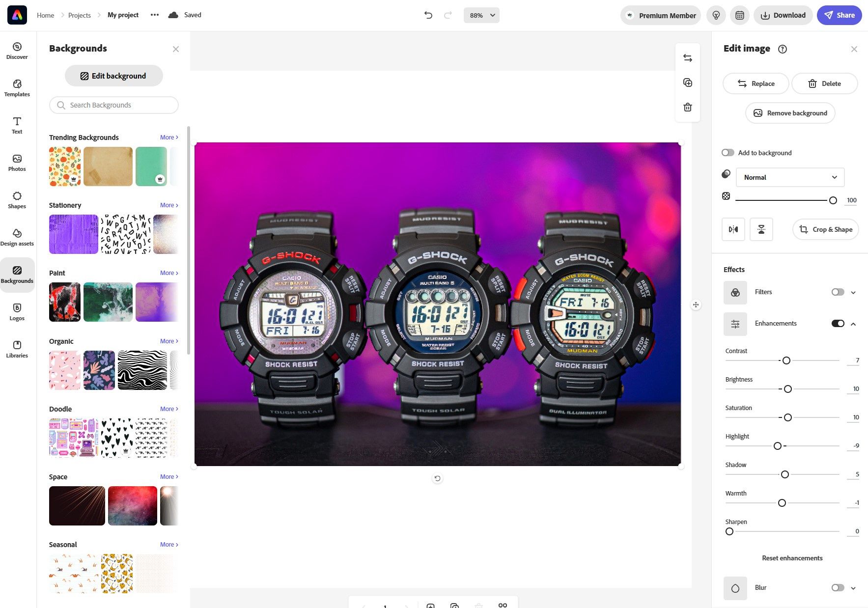Click the lightbulb ideas icon
Screen dimensions: 868x608
(716, 15)
